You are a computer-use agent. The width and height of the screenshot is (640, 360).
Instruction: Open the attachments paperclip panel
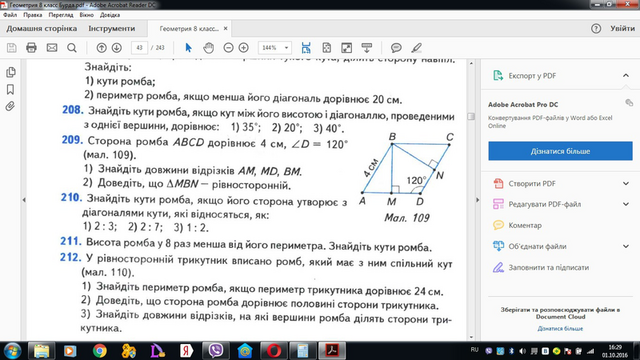10,106
